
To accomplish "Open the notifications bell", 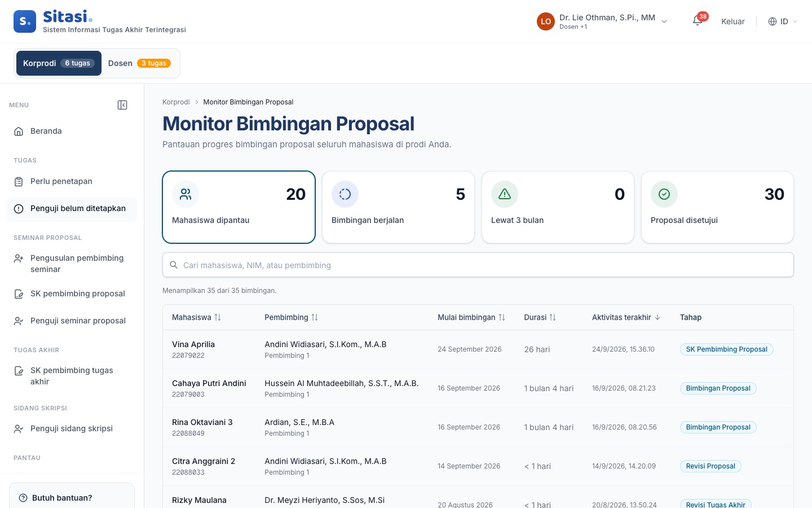I will 698,21.
